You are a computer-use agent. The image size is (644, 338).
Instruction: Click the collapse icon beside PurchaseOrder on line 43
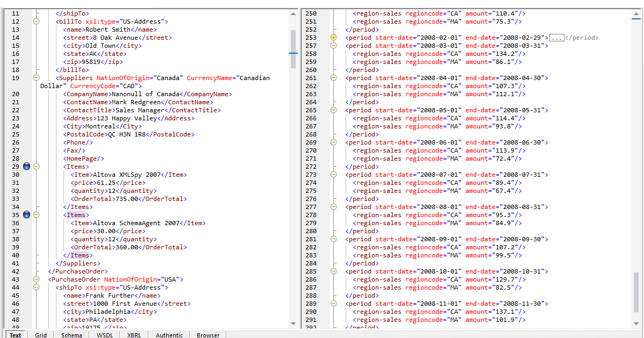(x=36, y=279)
